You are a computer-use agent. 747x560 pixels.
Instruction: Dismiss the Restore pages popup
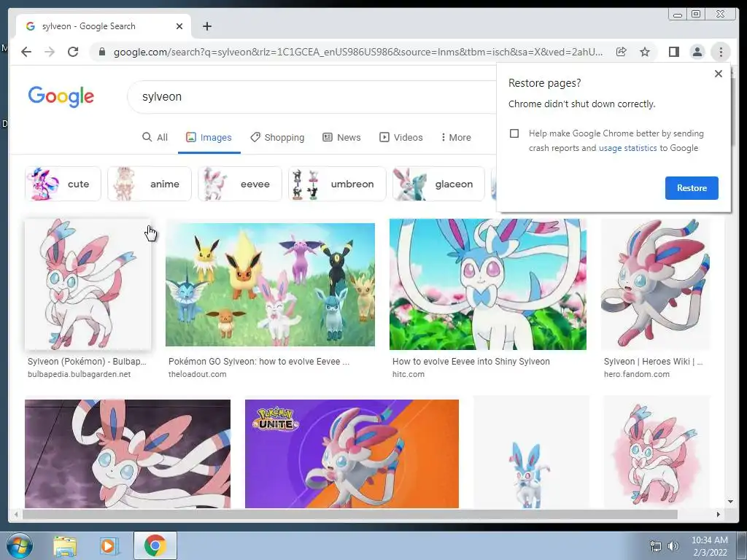719,74
